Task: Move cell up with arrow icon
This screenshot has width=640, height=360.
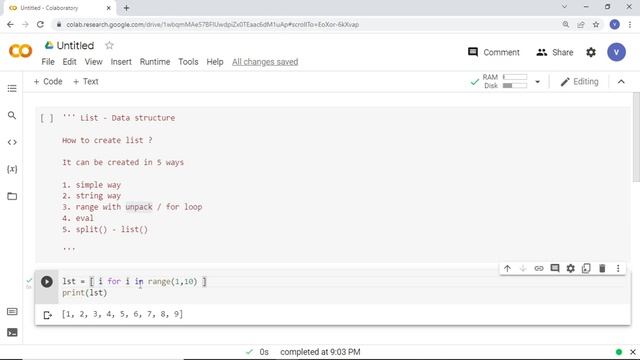Action: coord(507,268)
